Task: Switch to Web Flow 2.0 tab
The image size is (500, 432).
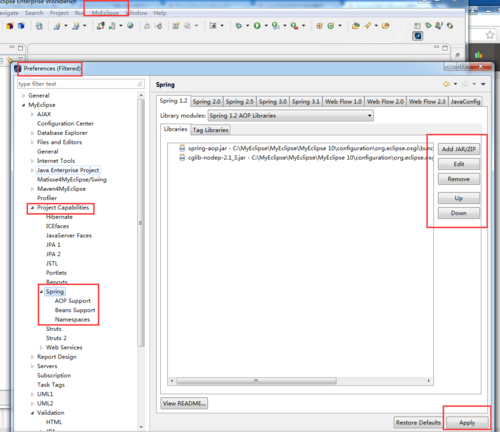Action: pyautogui.click(x=385, y=101)
